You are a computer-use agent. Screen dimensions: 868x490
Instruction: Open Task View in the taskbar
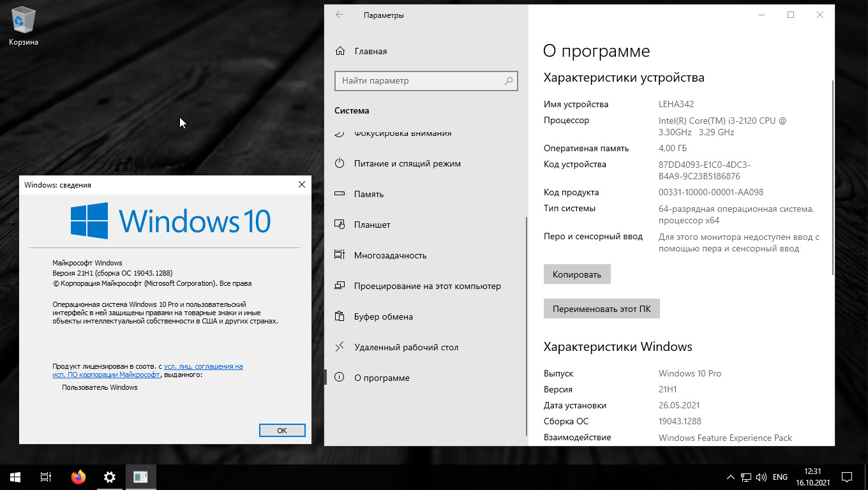point(46,477)
